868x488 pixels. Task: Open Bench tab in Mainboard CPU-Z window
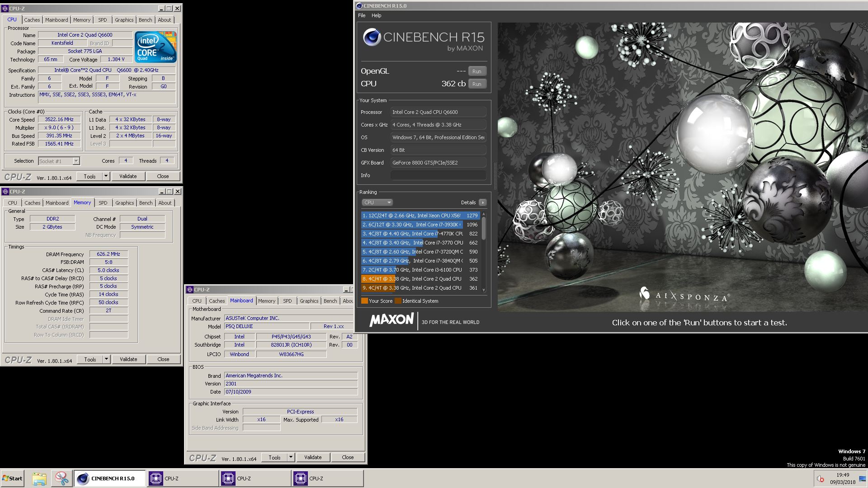[x=330, y=301]
